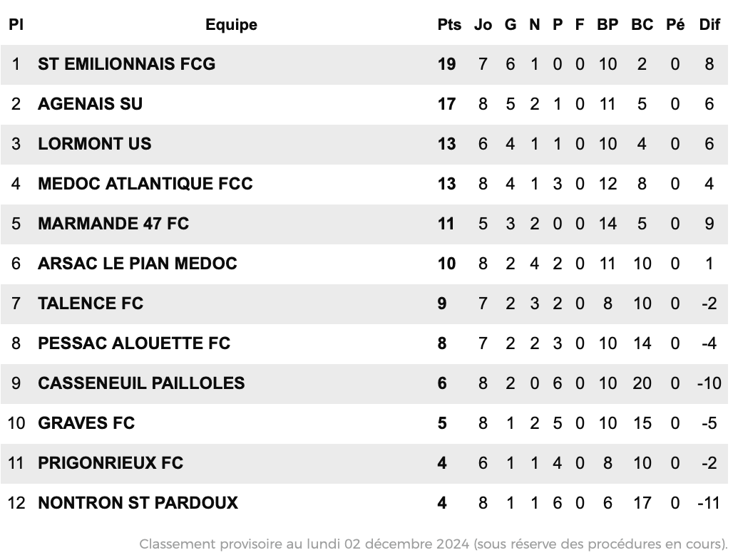Click the Pts column header
Screen dimensions: 733x560
click(449, 25)
